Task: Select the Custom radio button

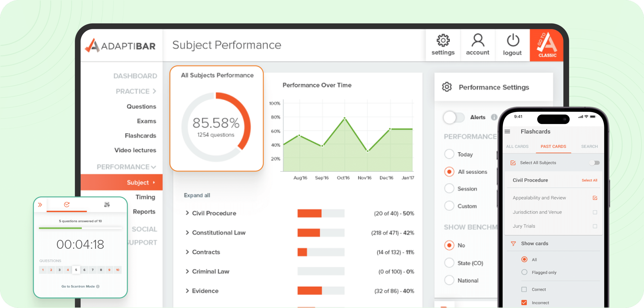Action: 449,206
